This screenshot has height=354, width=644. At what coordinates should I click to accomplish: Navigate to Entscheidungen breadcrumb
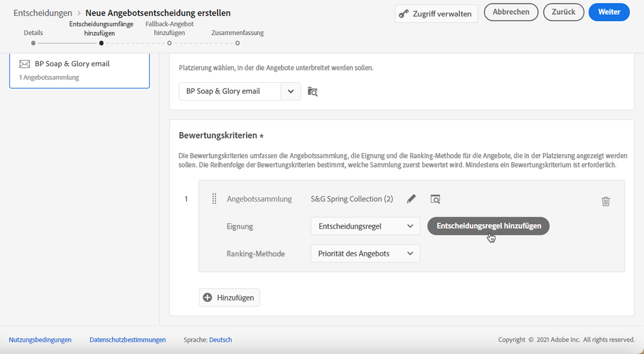pos(43,13)
